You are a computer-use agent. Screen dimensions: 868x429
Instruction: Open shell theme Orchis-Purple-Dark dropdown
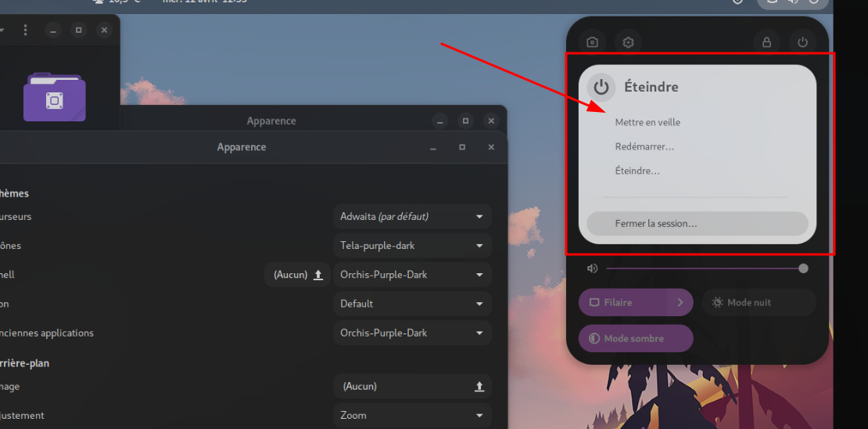point(412,274)
